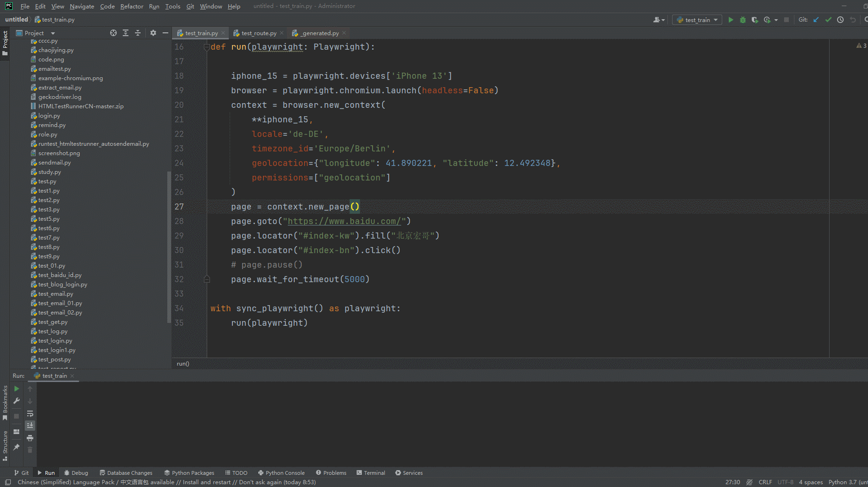
Task: Open the Refactor menu
Action: point(132,6)
